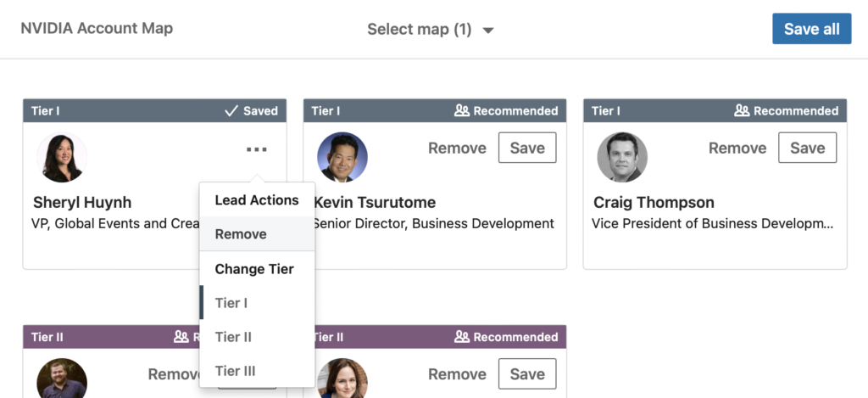Open Craig Thompson's name link
The image size is (868, 398).
pos(654,203)
